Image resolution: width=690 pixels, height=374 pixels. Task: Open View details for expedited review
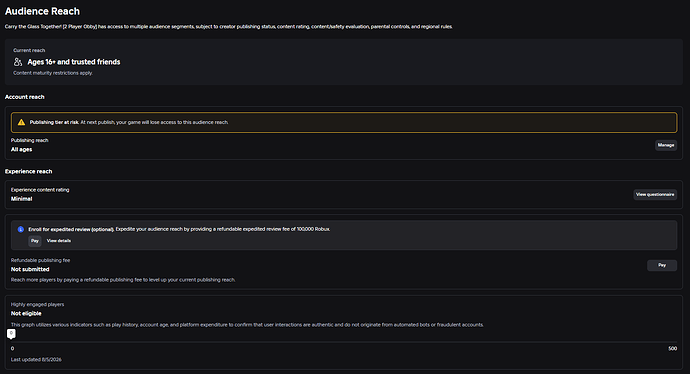[59, 241]
